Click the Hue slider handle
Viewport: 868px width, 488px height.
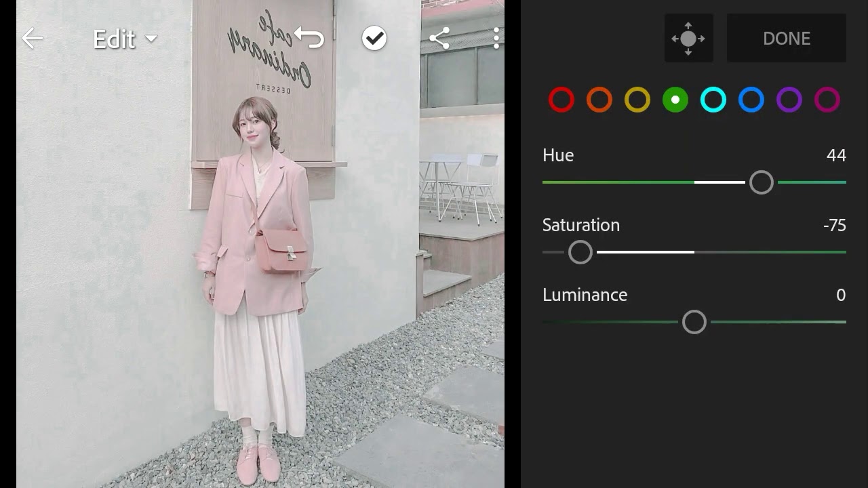[x=762, y=182]
